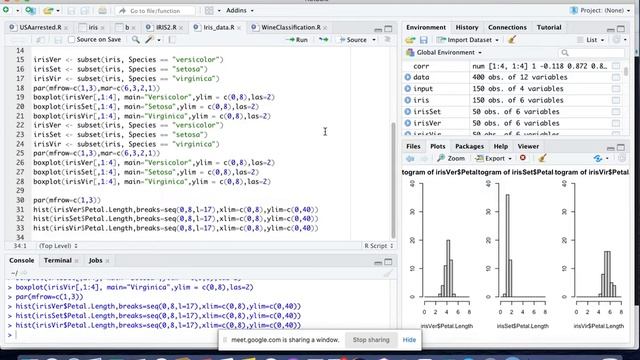Open the New File dropdown arrow
Screen dimensions: 640x360
17,11
